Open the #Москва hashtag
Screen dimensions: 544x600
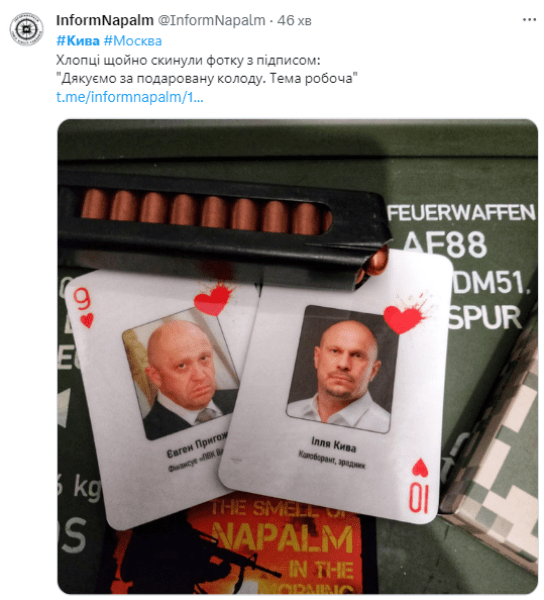[x=133, y=41]
